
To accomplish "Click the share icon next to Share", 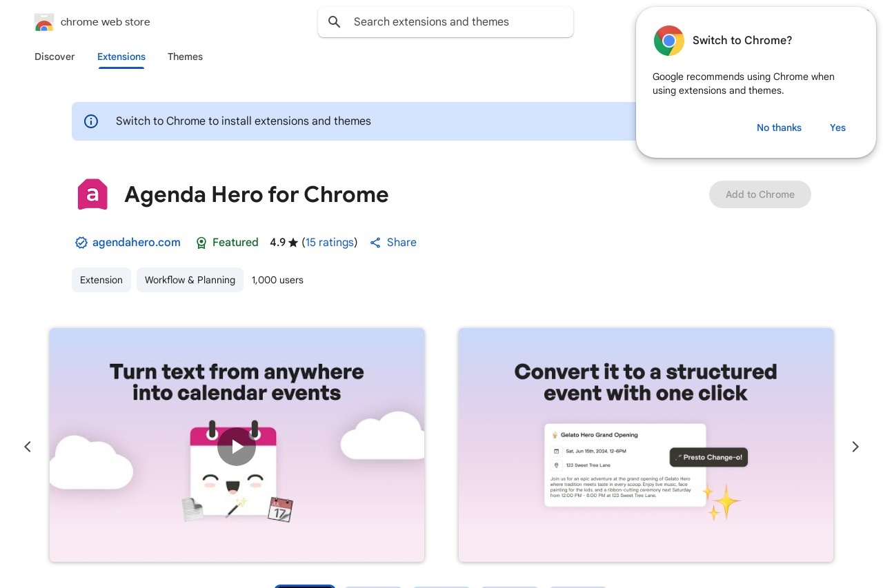I will pos(375,243).
